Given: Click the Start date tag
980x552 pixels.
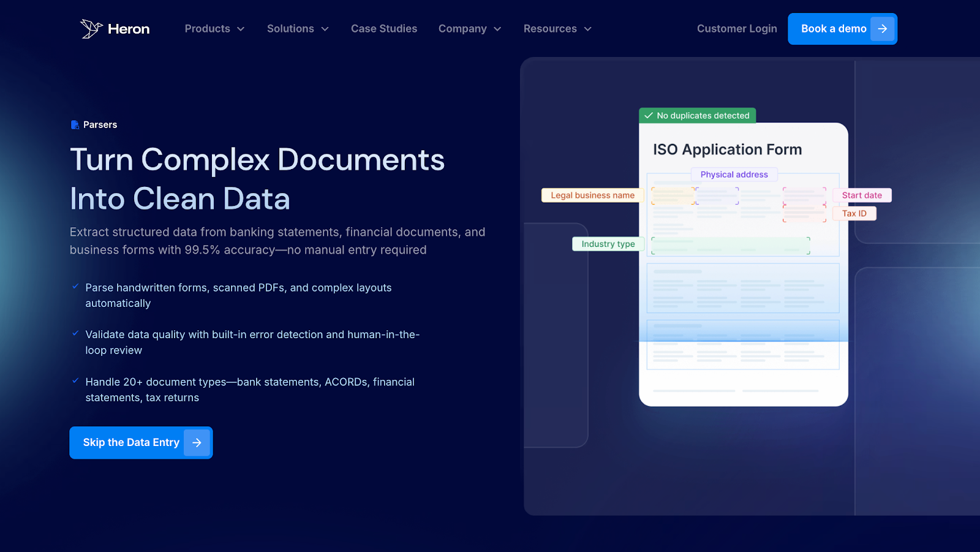Looking at the screenshot, I should (862, 195).
